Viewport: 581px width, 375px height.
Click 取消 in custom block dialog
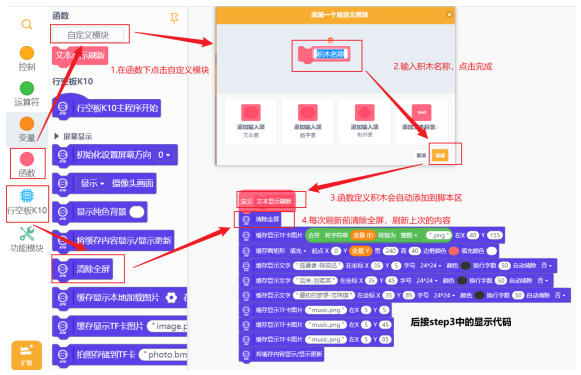(421, 155)
